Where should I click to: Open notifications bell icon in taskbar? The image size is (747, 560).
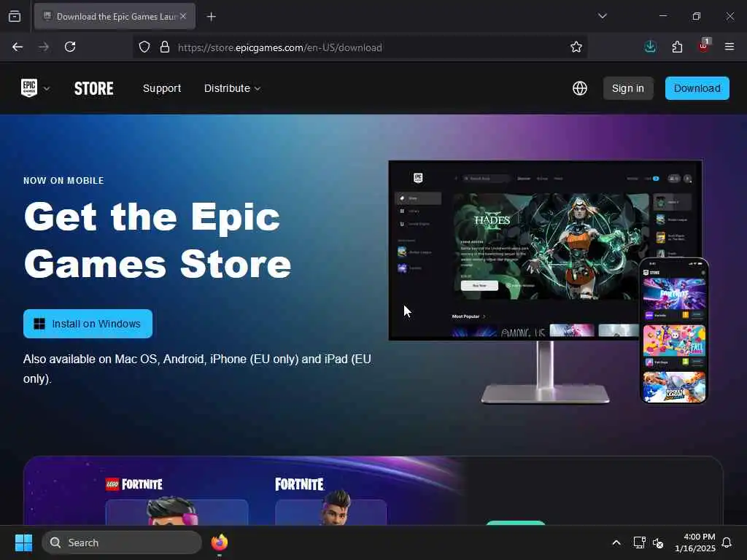(x=727, y=542)
